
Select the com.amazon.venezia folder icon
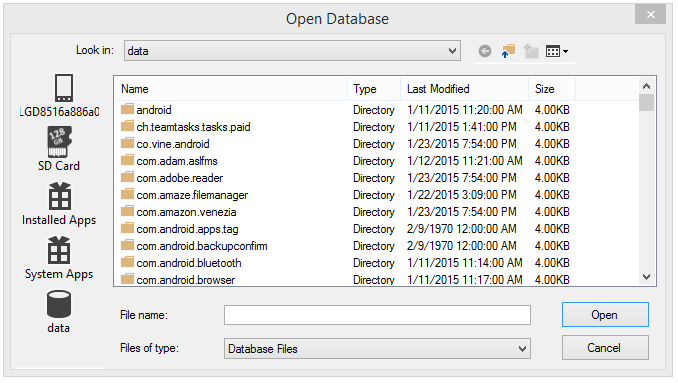pyautogui.click(x=127, y=211)
